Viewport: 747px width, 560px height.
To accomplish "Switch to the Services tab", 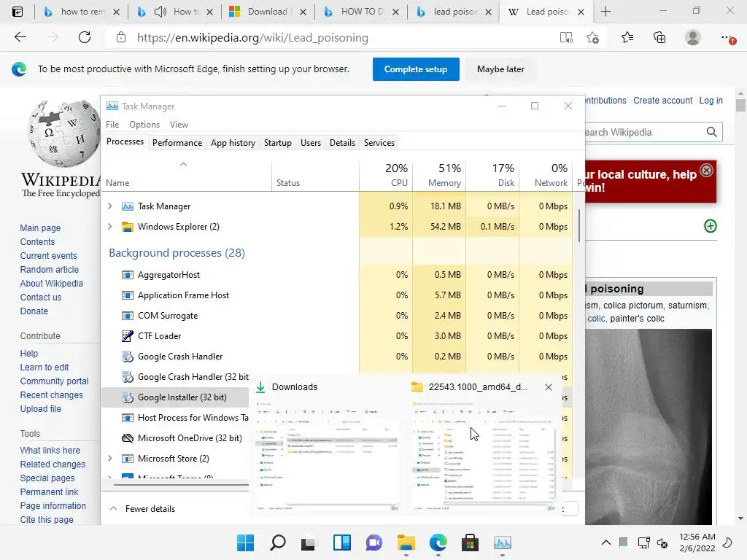I will [379, 143].
